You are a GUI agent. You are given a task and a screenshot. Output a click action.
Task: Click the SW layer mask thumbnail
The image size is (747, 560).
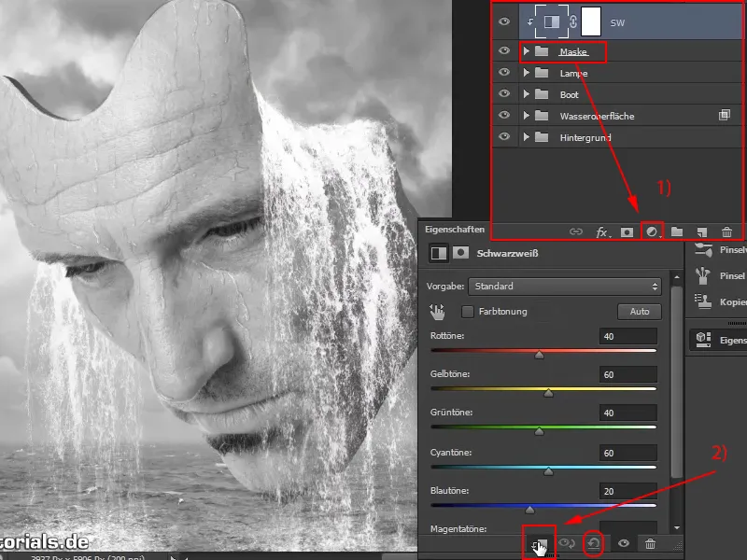point(591,21)
